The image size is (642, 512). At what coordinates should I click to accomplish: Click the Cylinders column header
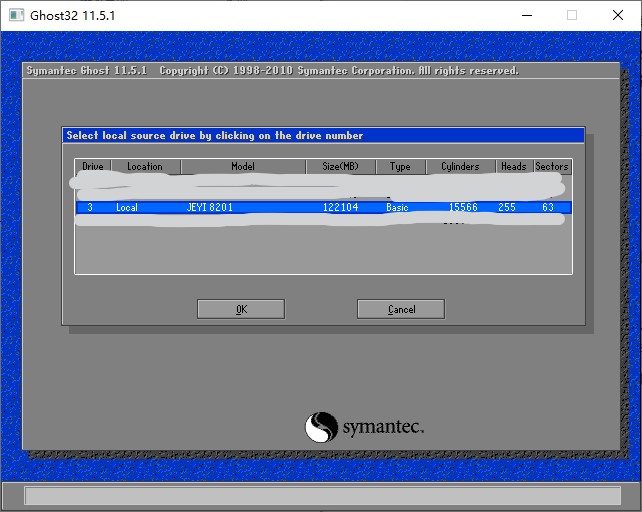460,166
